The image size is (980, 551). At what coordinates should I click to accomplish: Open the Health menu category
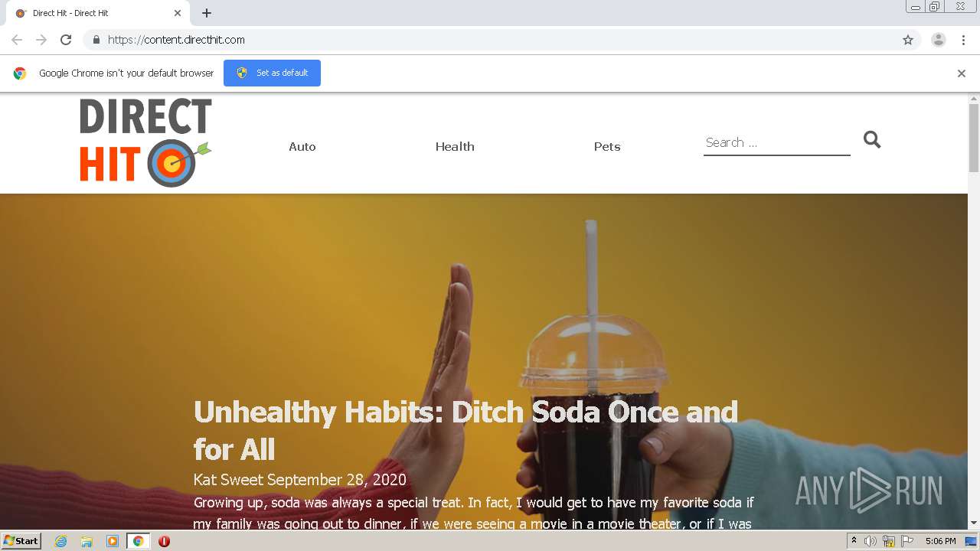click(x=455, y=146)
